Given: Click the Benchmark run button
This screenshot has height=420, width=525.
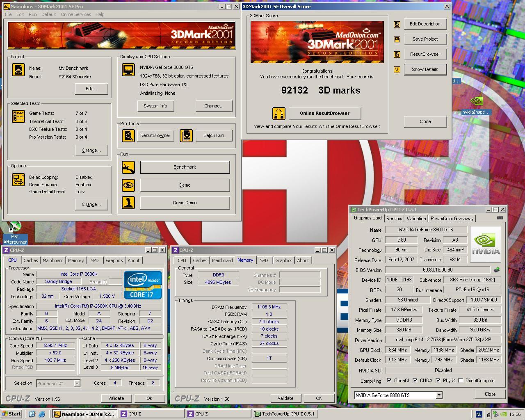Looking at the screenshot, I should pyautogui.click(x=185, y=167).
